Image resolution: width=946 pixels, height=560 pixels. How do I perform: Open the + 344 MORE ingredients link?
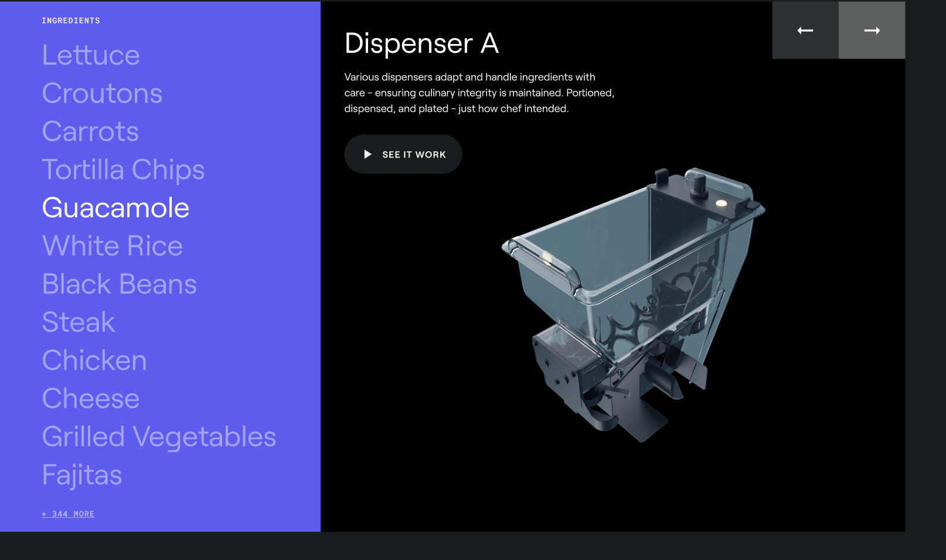point(67,514)
